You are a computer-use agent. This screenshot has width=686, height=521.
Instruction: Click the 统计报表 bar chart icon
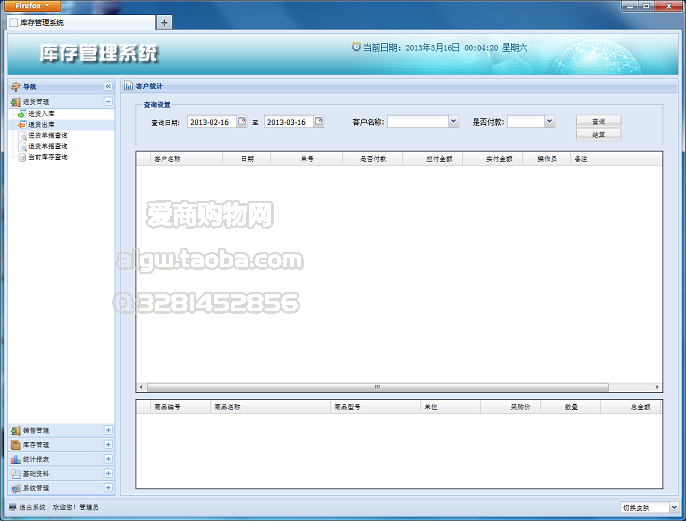(16, 459)
